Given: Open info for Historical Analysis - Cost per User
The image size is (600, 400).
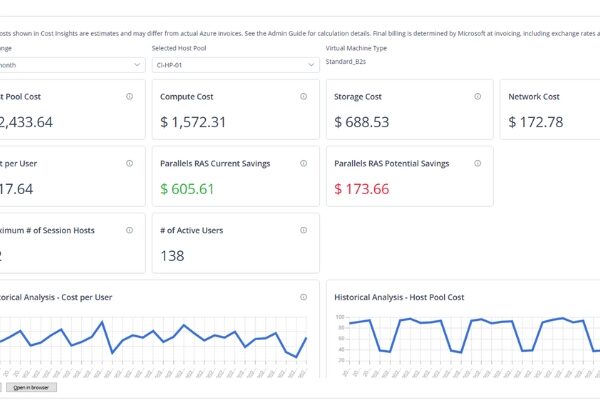Looking at the screenshot, I should point(303,297).
